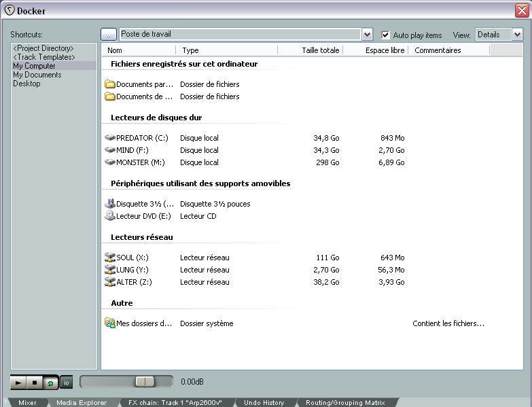Select the SOUL (X:) network drive icon
Image resolution: width=532 pixels, height=407 pixels.
pos(110,258)
